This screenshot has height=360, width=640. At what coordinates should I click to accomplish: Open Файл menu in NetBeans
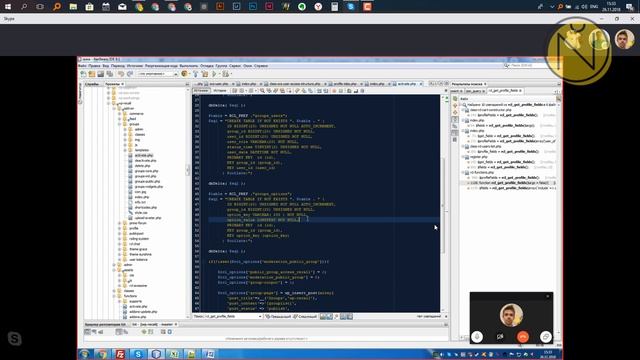click(82, 66)
